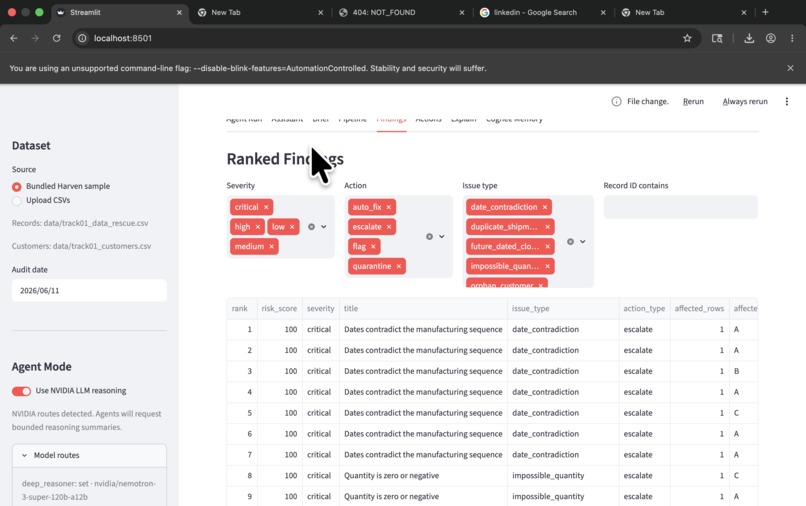Screen dimensions: 806x506
Task: Collapse the Model routes expander
Action: click(x=89, y=456)
